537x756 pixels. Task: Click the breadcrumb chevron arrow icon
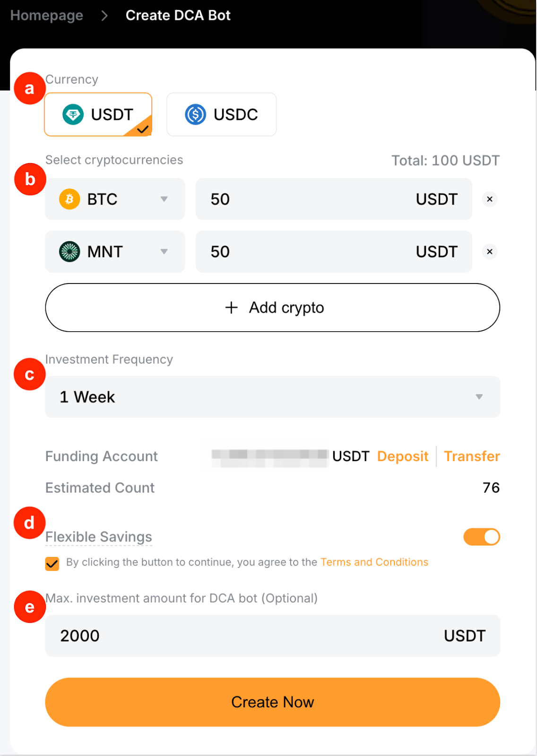pos(104,16)
